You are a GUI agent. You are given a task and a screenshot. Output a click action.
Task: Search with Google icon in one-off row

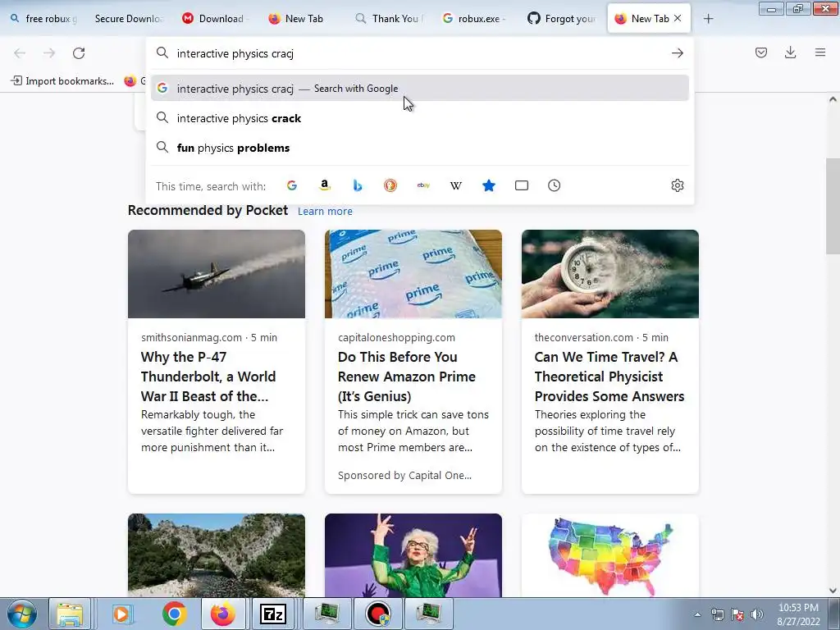tap(292, 185)
